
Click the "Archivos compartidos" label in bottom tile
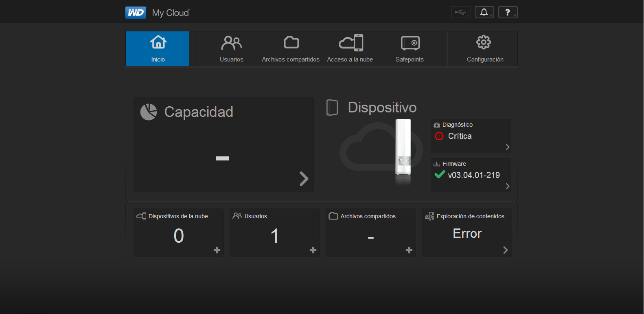[368, 216]
